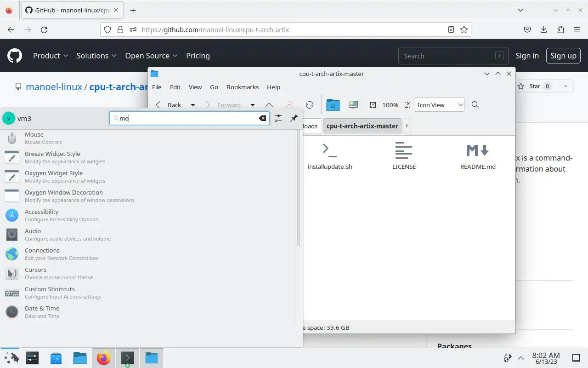Click the Firefox URL address bar
Image resolution: width=588 pixels, height=368 pixels.
click(x=286, y=29)
